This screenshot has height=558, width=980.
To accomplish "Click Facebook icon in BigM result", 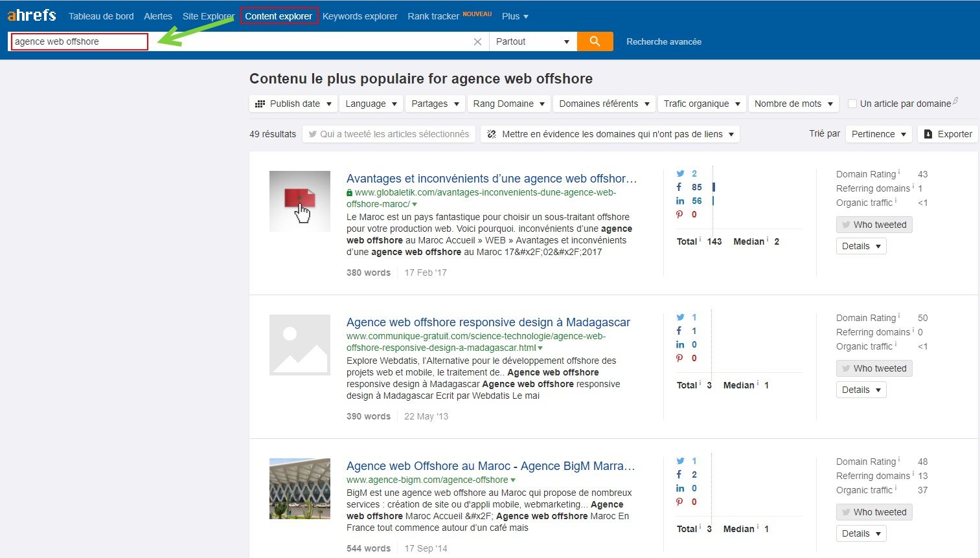I will tap(679, 474).
